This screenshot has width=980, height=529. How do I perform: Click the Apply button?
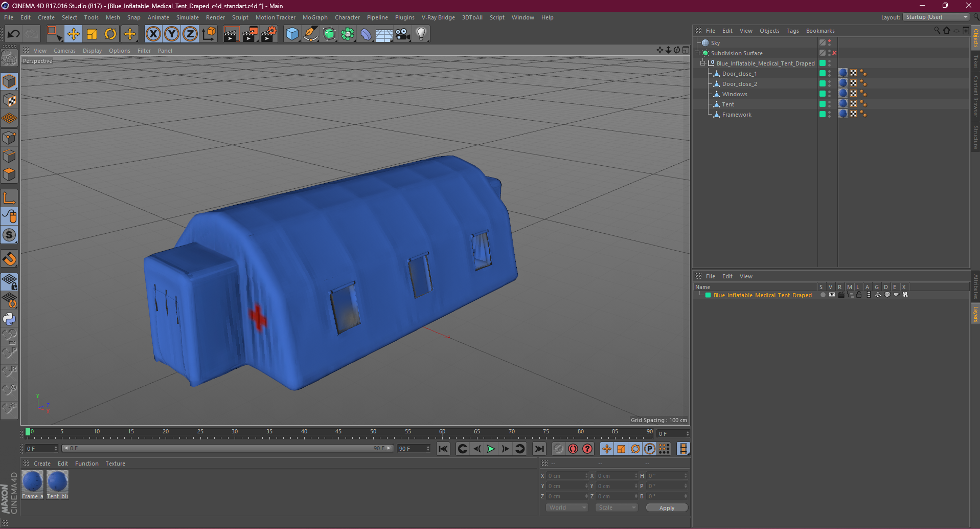pyautogui.click(x=667, y=508)
